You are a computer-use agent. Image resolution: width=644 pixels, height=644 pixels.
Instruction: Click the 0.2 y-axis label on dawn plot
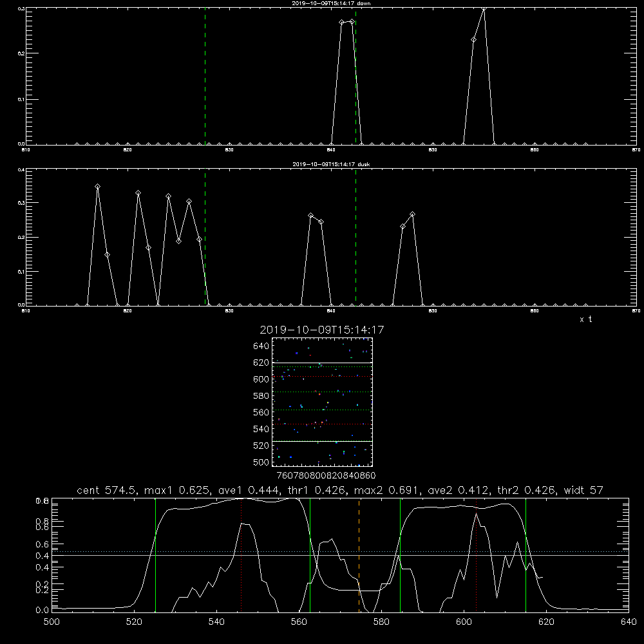click(x=21, y=53)
